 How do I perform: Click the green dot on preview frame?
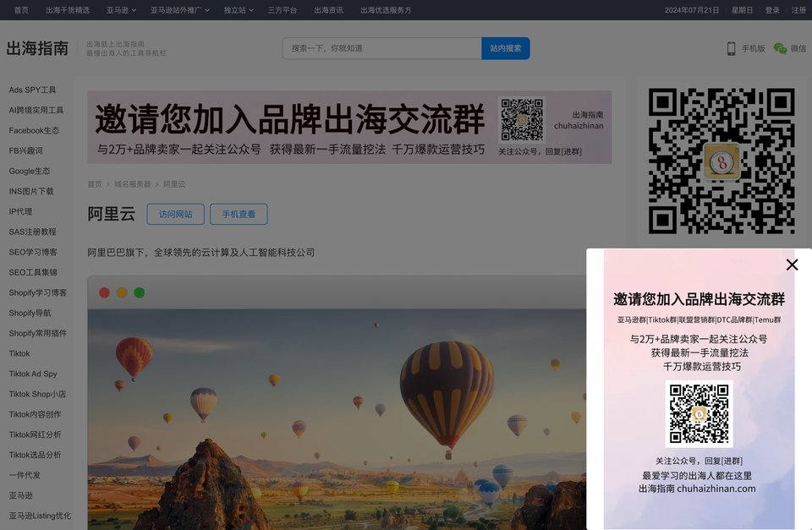pyautogui.click(x=140, y=293)
